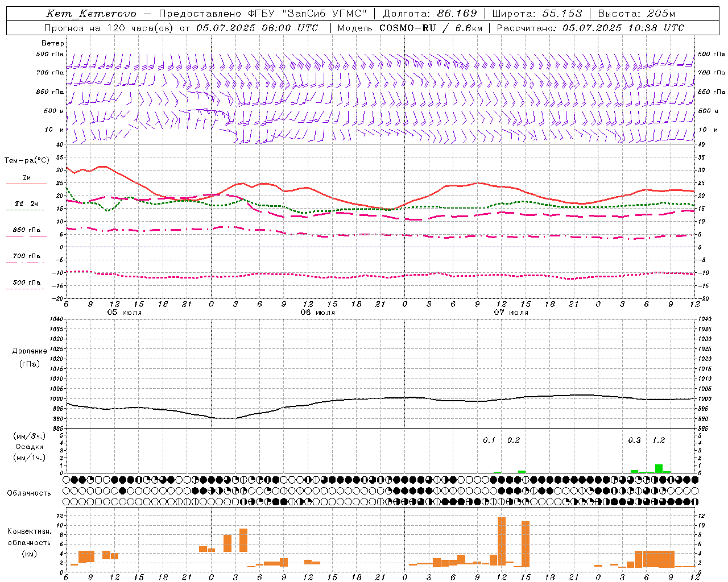Click the 700 гПа temperature legend label
Screen dimensions: 728x582
coord(27,256)
